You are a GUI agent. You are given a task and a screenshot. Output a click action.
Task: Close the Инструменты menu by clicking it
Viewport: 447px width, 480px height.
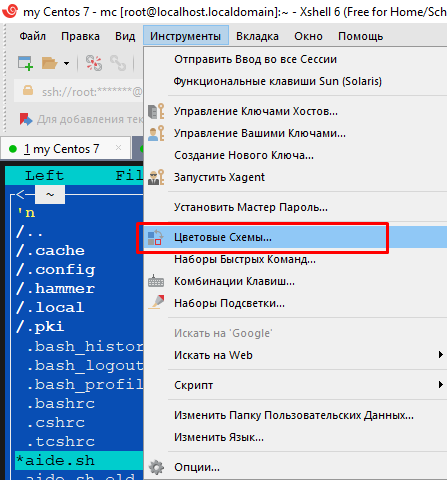[186, 36]
